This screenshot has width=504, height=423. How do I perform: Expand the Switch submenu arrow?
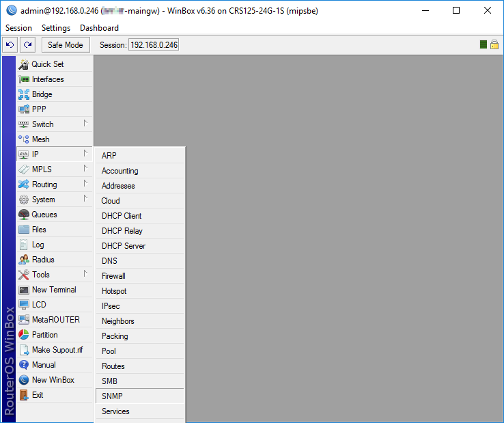click(85, 124)
